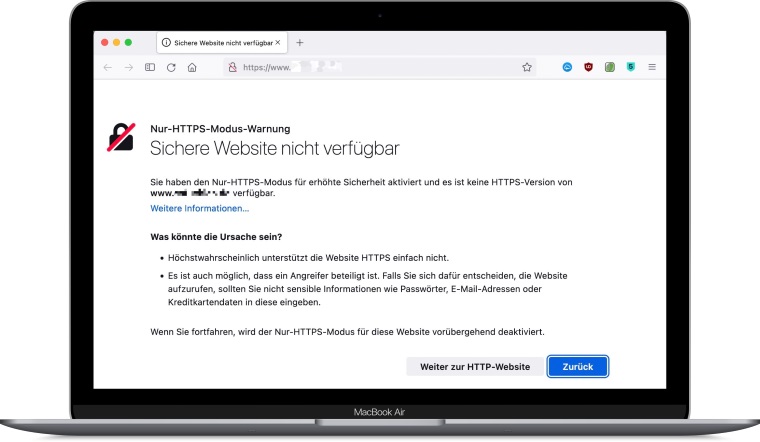Click the crossed-out lock warning image

[x=123, y=137]
